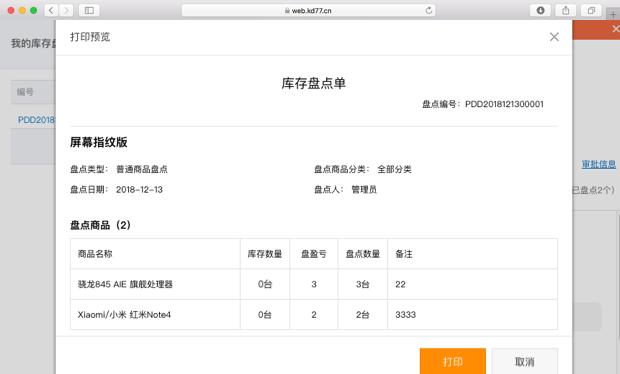This screenshot has height=374, width=620.
Task: Click the 盘点数量 column header
Action: pyautogui.click(x=363, y=254)
